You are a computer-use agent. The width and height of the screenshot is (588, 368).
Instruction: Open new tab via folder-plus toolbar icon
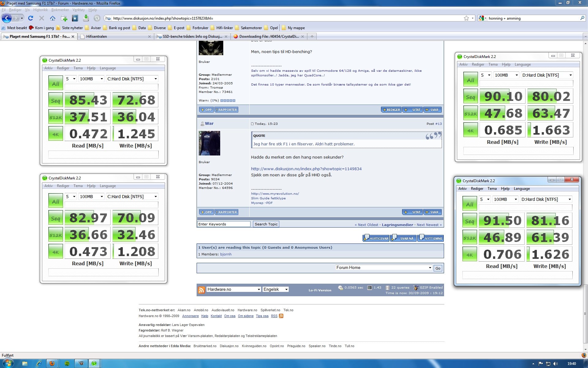[x=64, y=18]
